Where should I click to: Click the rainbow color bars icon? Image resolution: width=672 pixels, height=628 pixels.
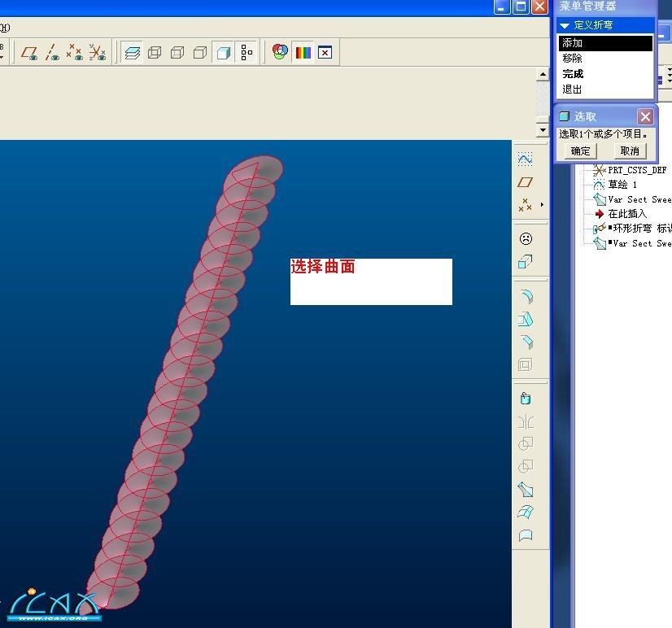click(303, 53)
